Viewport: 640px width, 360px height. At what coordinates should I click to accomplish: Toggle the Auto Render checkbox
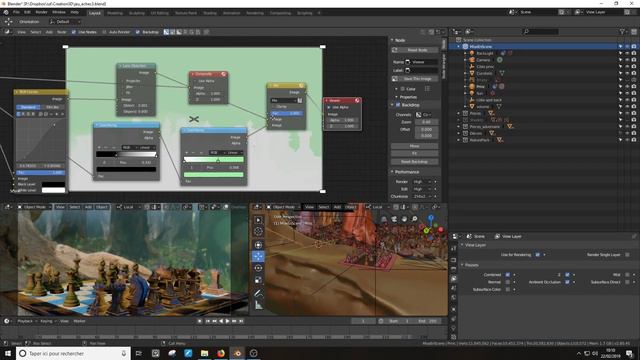click(104, 32)
